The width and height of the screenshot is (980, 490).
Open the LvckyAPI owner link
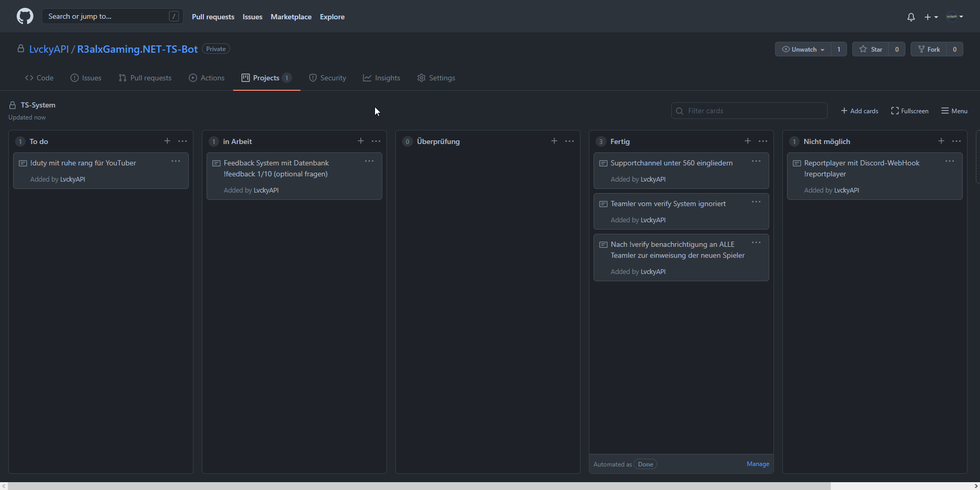[x=49, y=49]
